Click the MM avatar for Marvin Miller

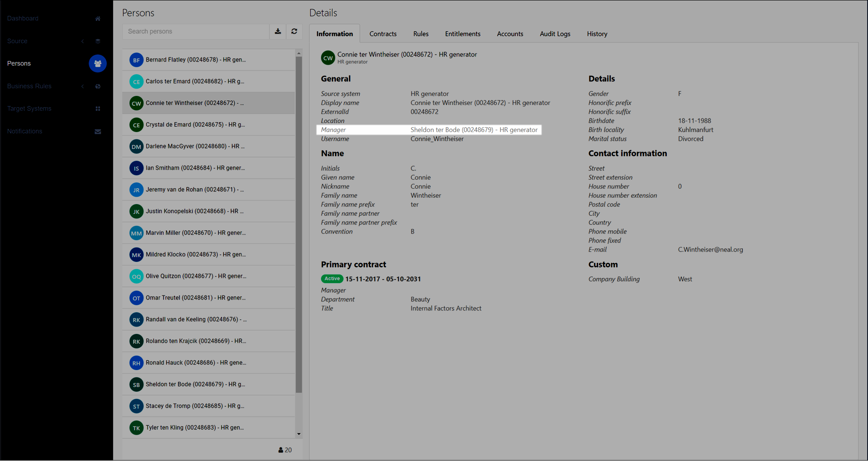136,233
